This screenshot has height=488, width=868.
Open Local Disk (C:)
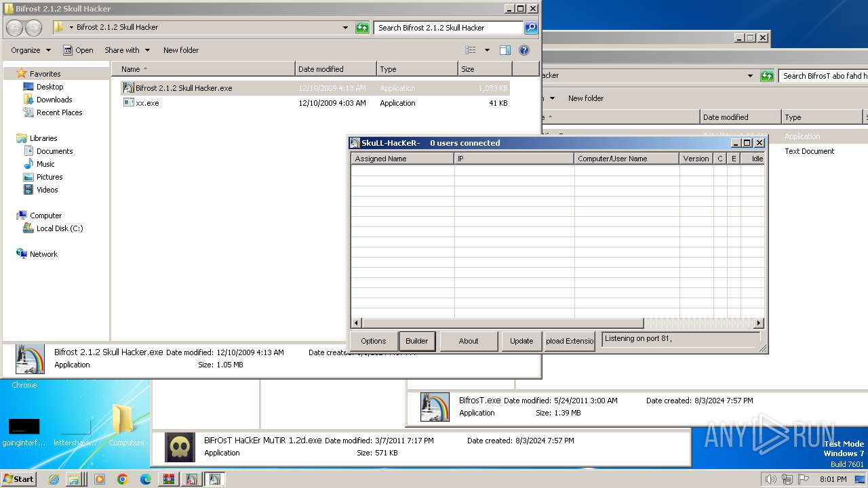click(60, 228)
